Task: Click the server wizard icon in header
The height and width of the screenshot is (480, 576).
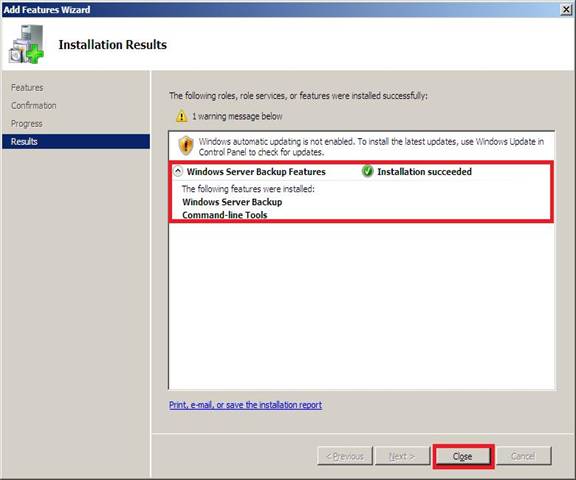Action: click(x=26, y=44)
